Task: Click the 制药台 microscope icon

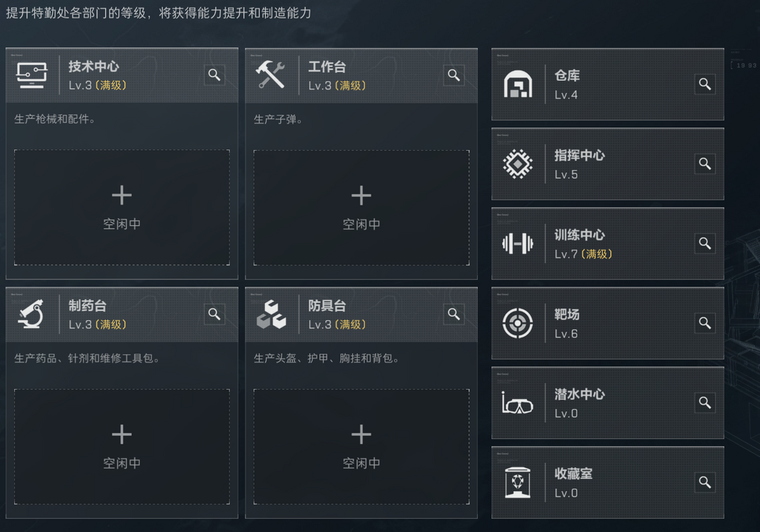Action: tap(31, 314)
